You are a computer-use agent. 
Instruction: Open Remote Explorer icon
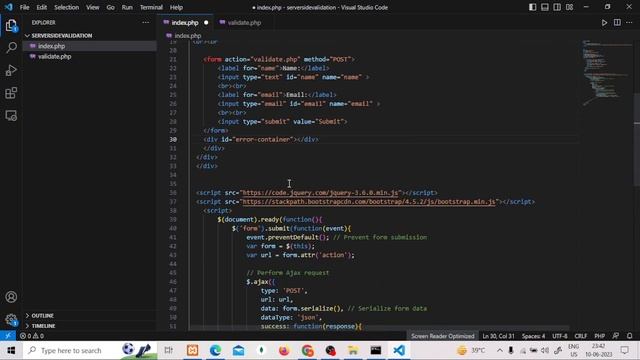click(x=11, y=116)
